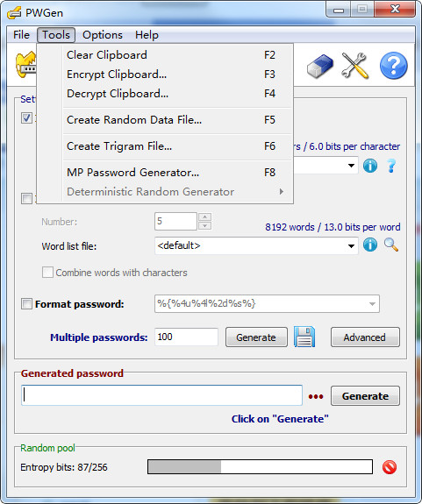This screenshot has width=422, height=504.
Task: Browse word list with magnifier icon
Action: [x=391, y=245]
